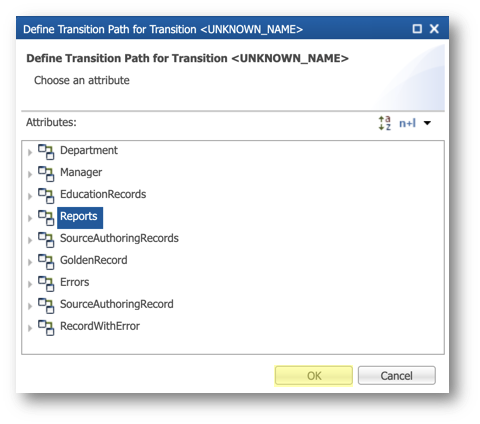Expand the SourceAuthoringRecord tree node
This screenshot has height=424, width=480.
pos(30,306)
